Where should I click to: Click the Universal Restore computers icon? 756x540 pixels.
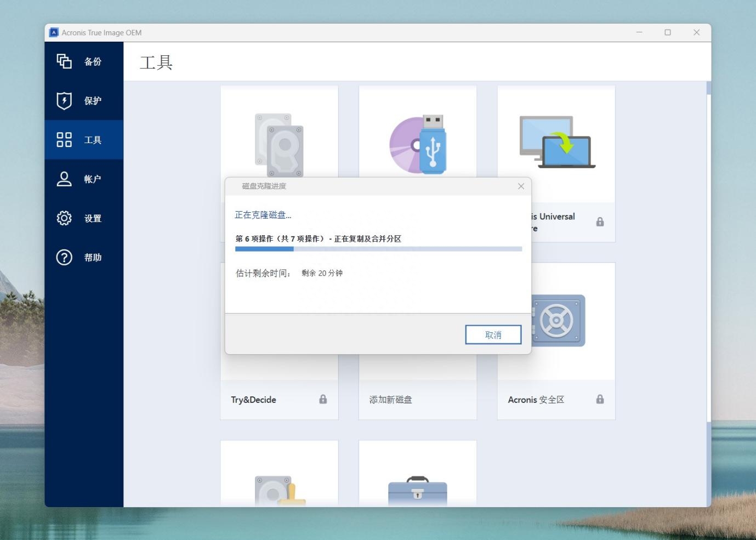tap(557, 142)
